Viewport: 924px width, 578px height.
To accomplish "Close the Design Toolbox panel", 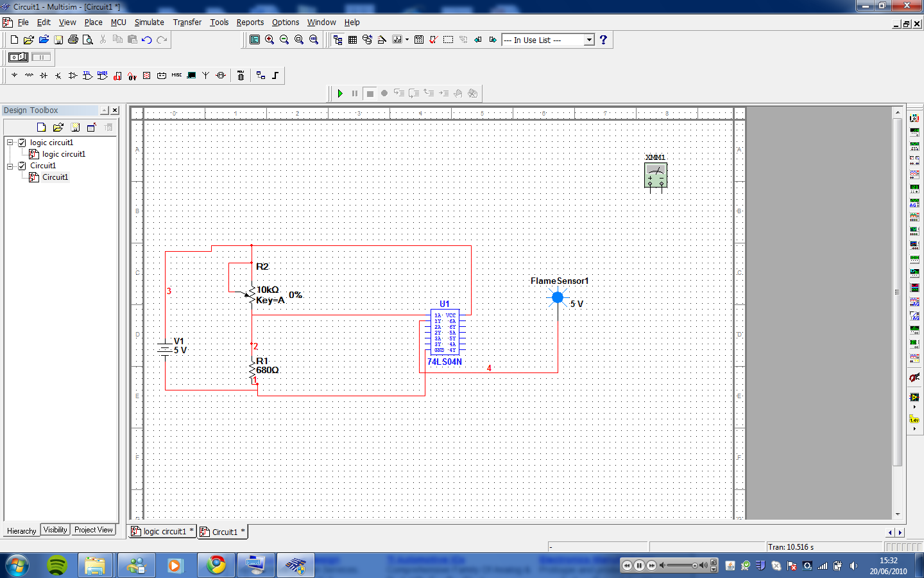I will (x=115, y=110).
